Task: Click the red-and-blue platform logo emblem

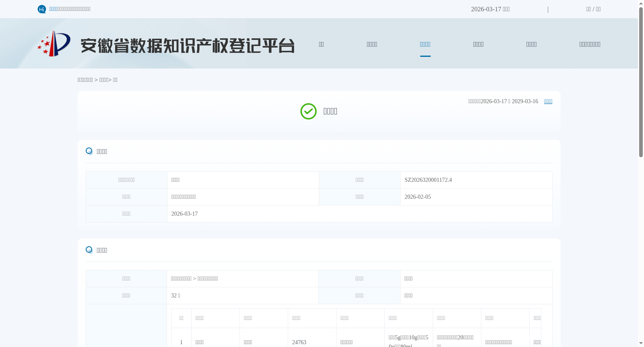Action: tap(54, 44)
